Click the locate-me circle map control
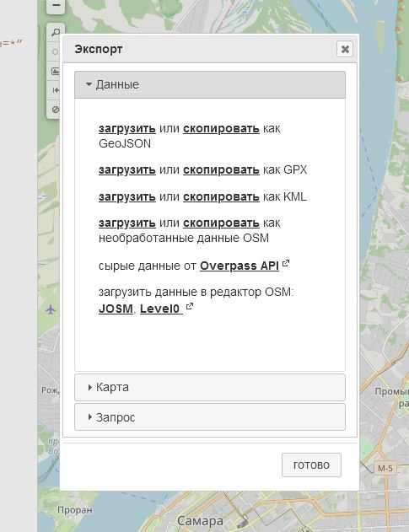 point(55,52)
